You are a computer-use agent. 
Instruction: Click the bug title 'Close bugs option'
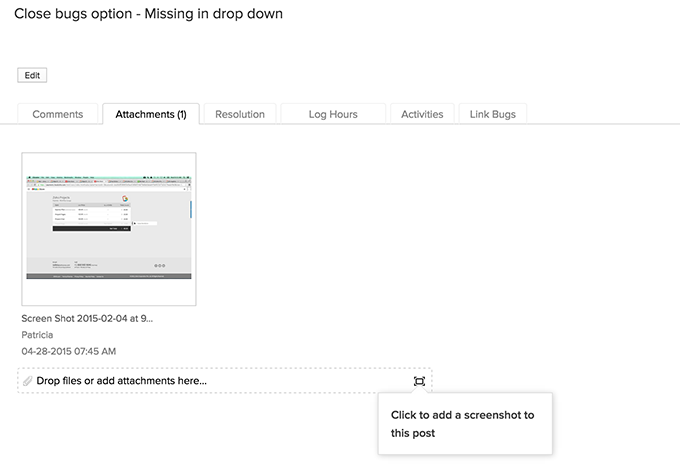pos(148,14)
